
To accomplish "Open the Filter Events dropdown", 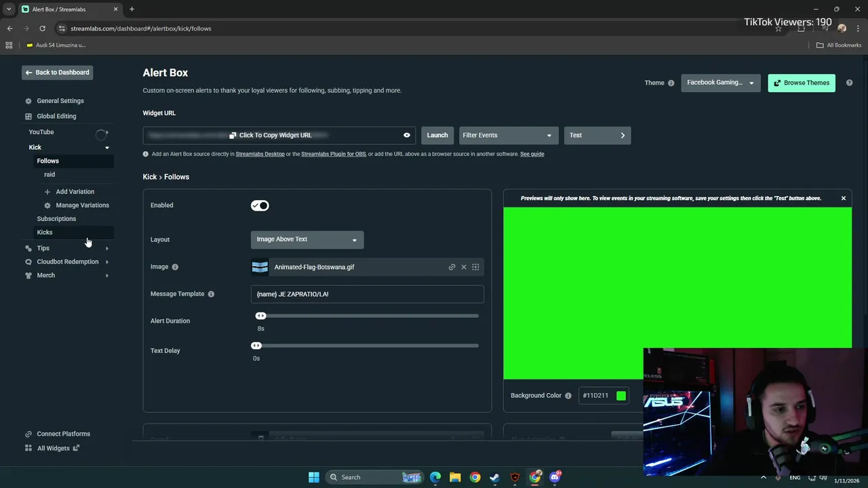I will coord(509,136).
